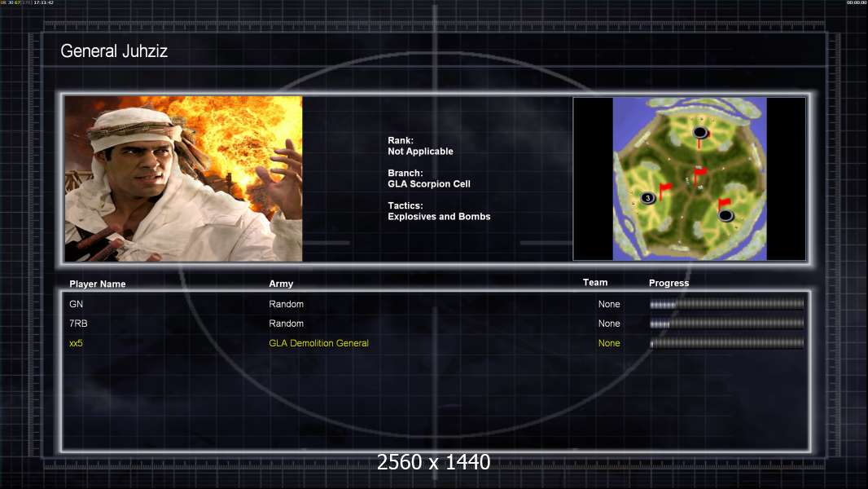Click the 7RB loading progress bar
The height and width of the screenshot is (489, 868).
(x=727, y=324)
